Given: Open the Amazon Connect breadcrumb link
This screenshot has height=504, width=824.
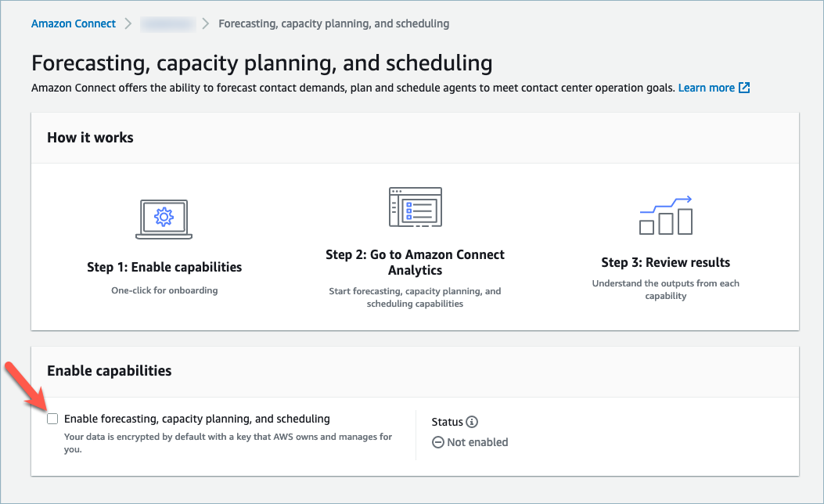Looking at the screenshot, I should 73,23.
